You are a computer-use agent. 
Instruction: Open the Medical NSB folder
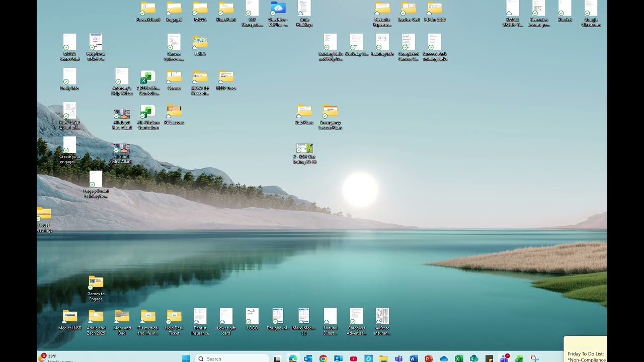click(70, 320)
